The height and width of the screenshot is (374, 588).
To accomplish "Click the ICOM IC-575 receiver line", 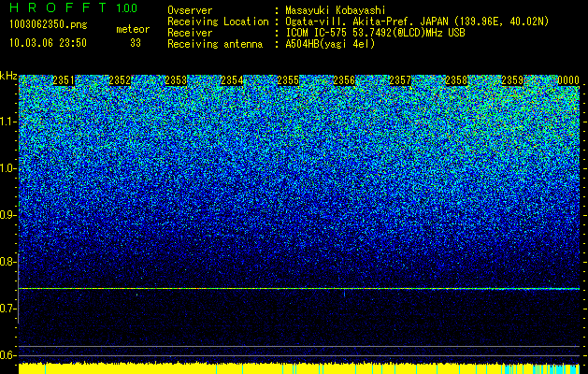I will pos(375,33).
